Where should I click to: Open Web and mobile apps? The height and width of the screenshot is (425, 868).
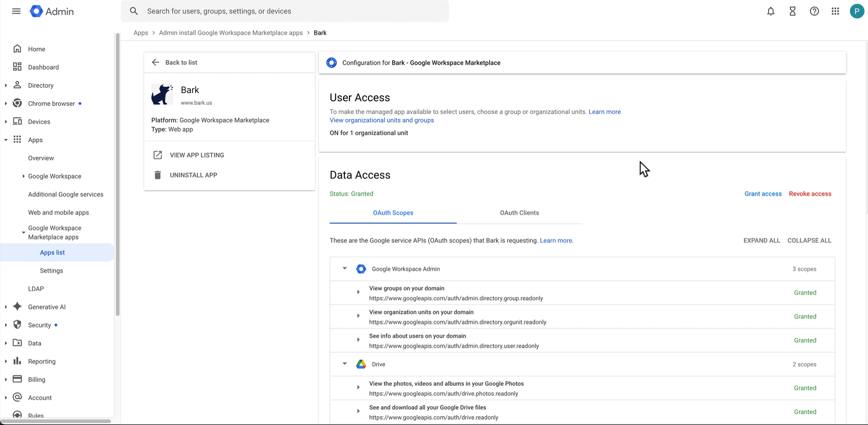coord(58,212)
